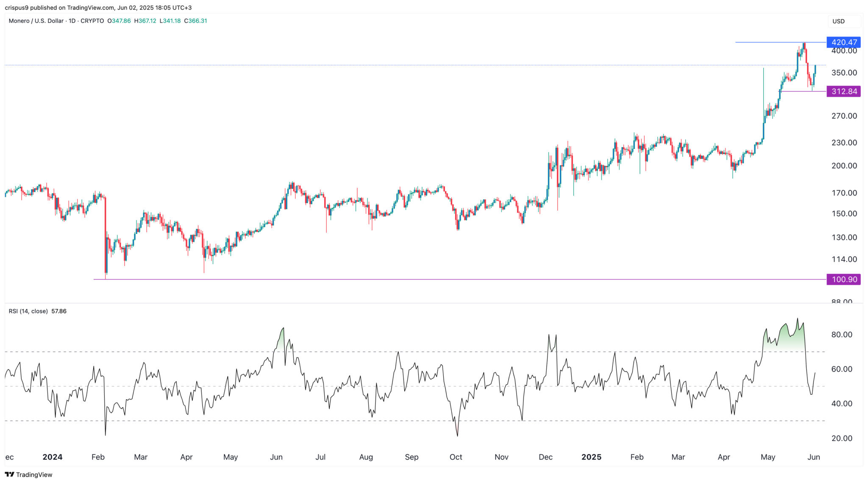Select the 420.47 blue price label
Screen dimensions: 868x483
pyautogui.click(x=843, y=42)
